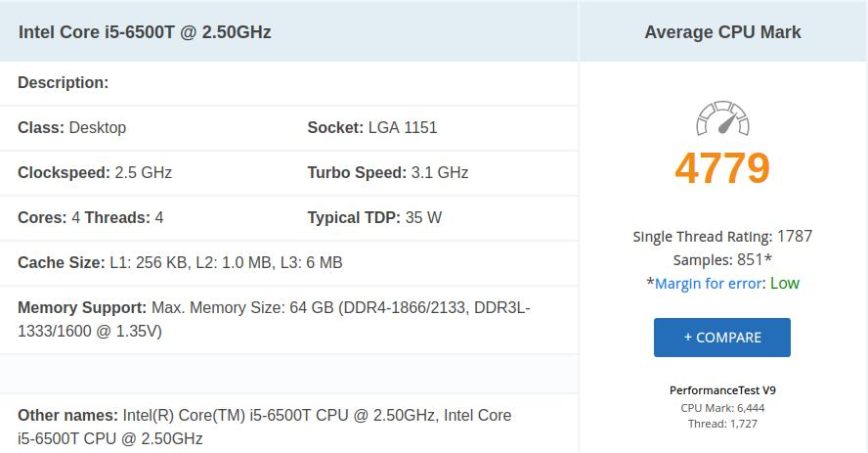
Task: Click the speedometer gauge icon
Action: tap(722, 118)
